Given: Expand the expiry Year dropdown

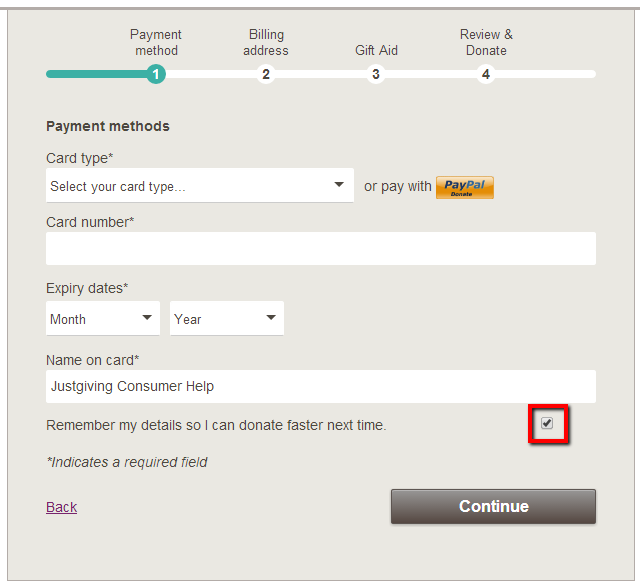Looking at the screenshot, I should 227,318.
